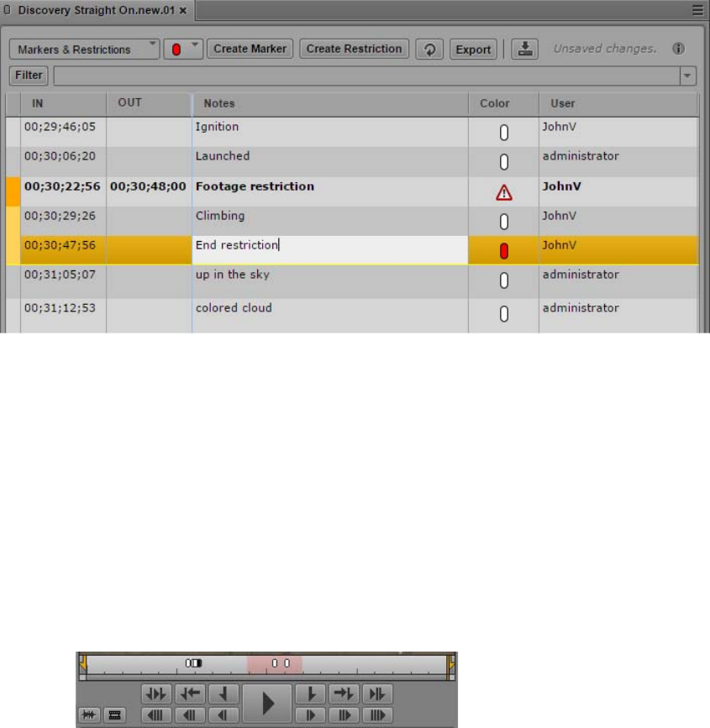The image size is (710, 728).
Task: Click the Filter button
Action: point(29,76)
